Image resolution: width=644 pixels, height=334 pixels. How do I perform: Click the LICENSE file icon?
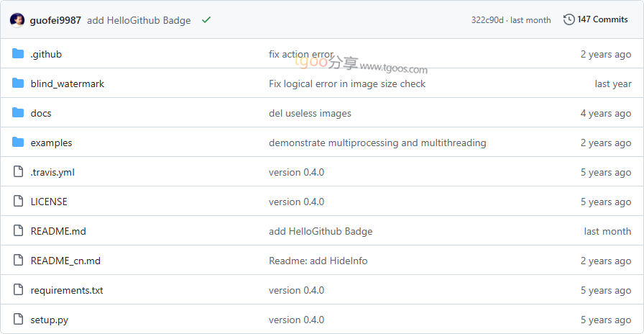(x=18, y=202)
